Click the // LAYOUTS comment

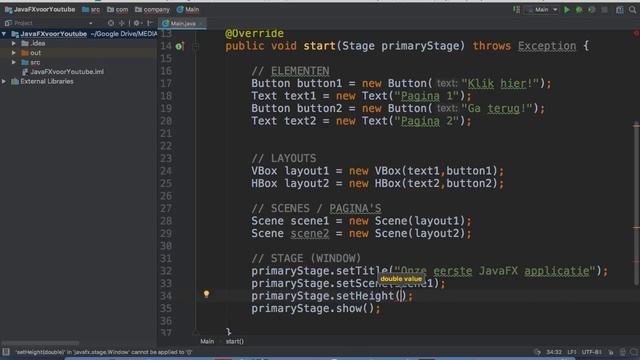[284, 158]
